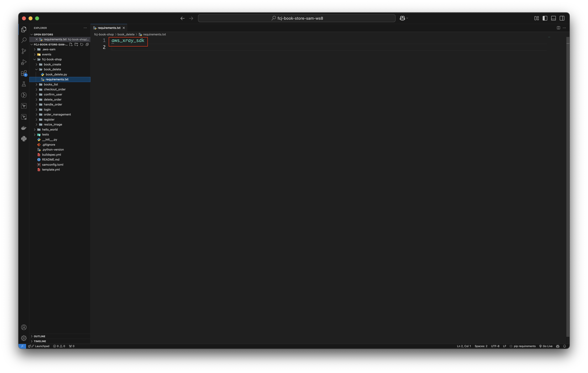Open the Manage gear settings icon

(x=24, y=338)
